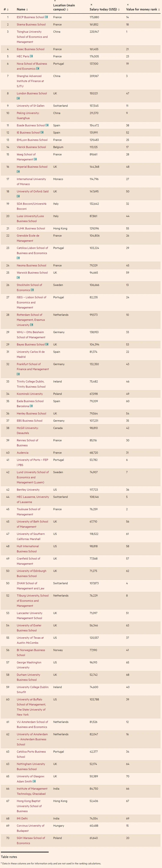Click the icon under London Business School
This screenshot has height=868, width=162.
click(18, 98)
